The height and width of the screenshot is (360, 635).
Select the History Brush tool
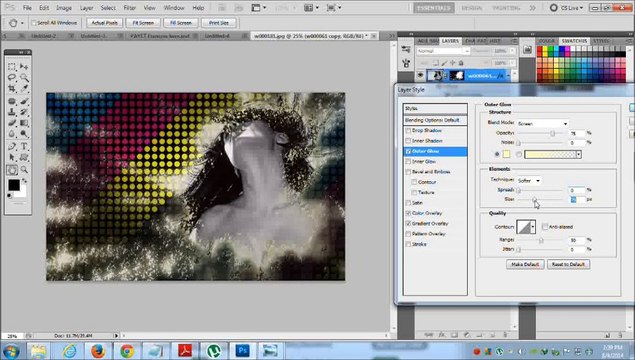pyautogui.click(x=24, y=112)
